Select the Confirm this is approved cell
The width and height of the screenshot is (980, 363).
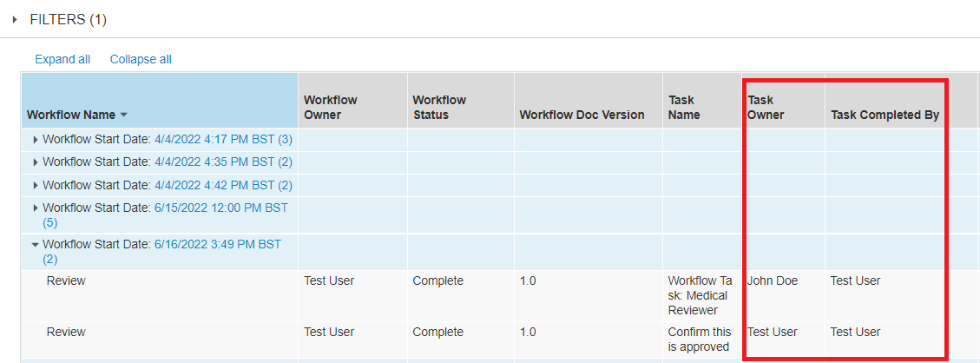pyautogui.click(x=700, y=340)
